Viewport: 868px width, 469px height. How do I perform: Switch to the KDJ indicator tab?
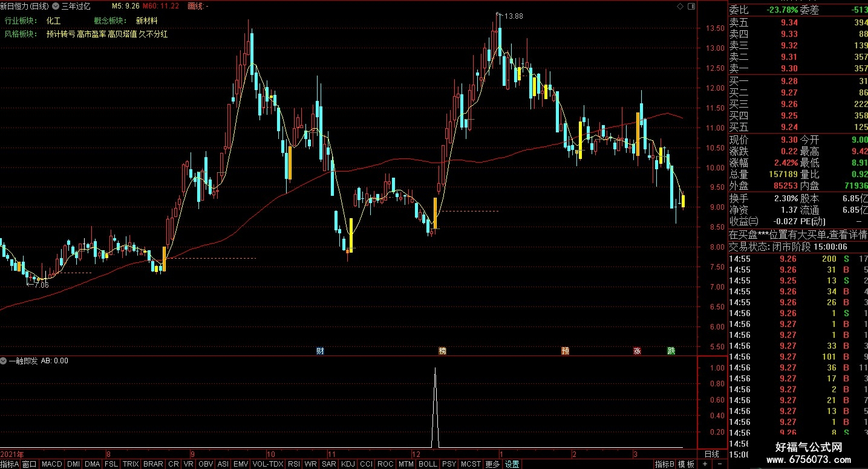coord(348,464)
